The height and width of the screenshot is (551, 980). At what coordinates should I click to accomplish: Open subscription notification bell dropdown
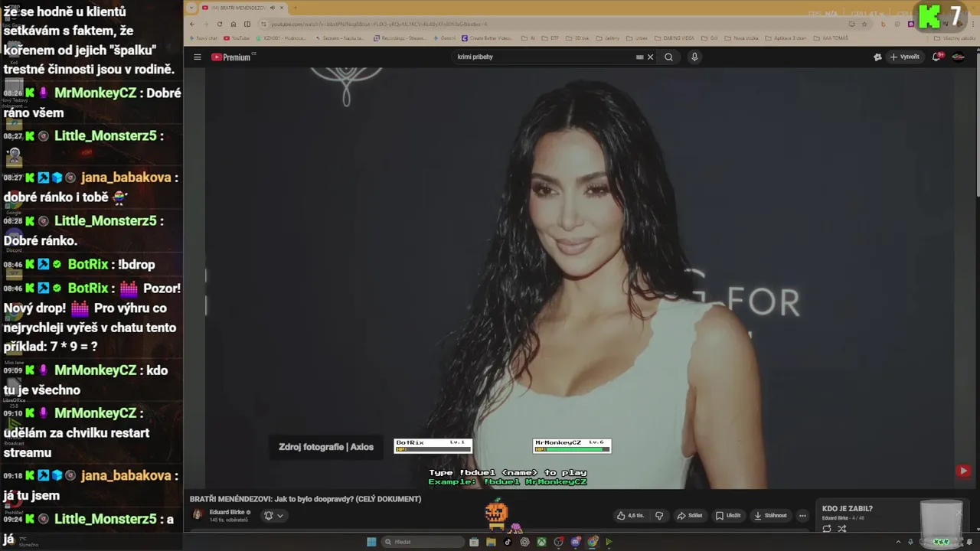pyautogui.click(x=273, y=516)
